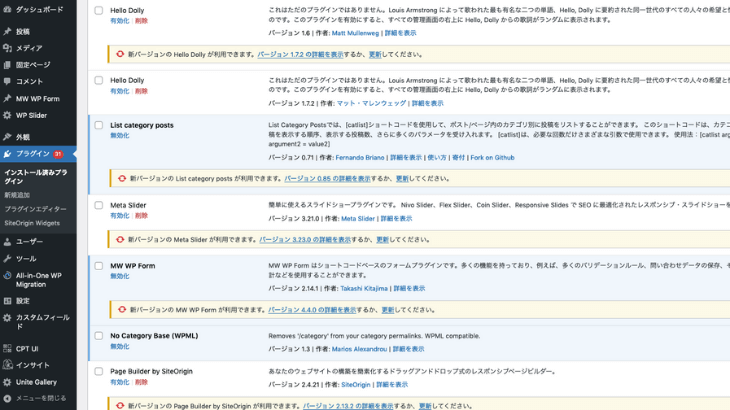Screen dimensions: 730x410
Task: Click the wrench icon beside ツール
Action: click(x=7, y=258)
